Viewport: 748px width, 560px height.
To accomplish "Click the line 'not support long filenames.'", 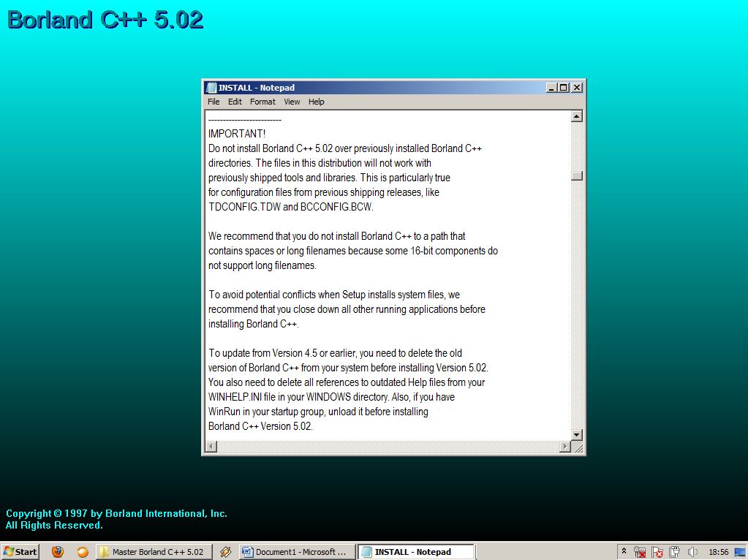I will (x=262, y=265).
